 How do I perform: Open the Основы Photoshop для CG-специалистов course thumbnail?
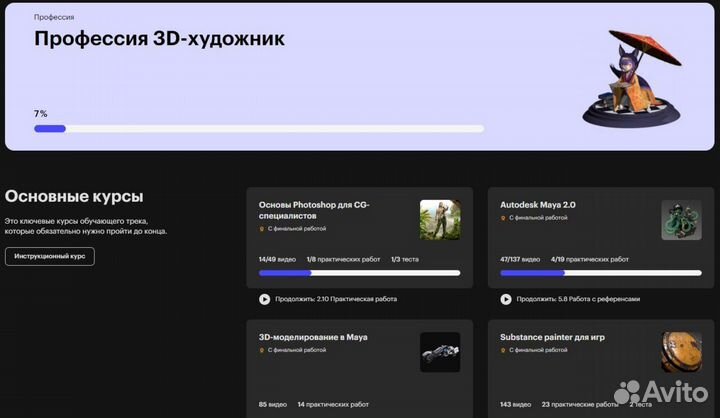pos(440,220)
